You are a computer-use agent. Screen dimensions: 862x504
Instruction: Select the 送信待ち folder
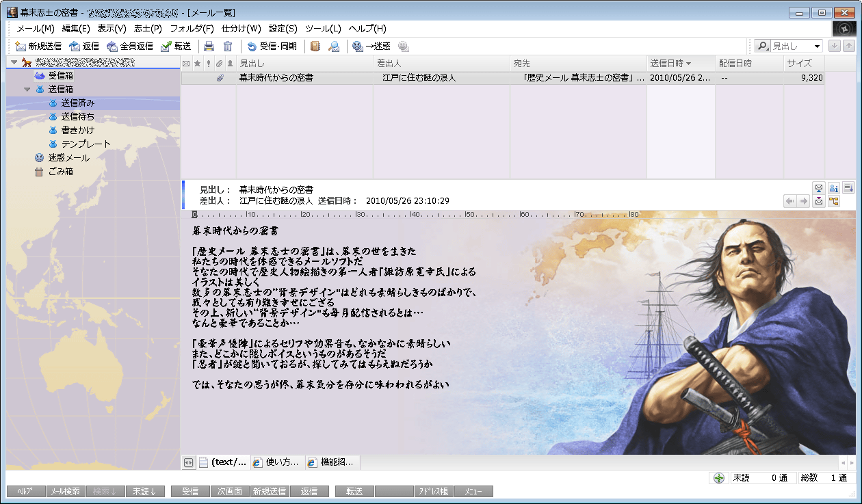click(x=71, y=116)
